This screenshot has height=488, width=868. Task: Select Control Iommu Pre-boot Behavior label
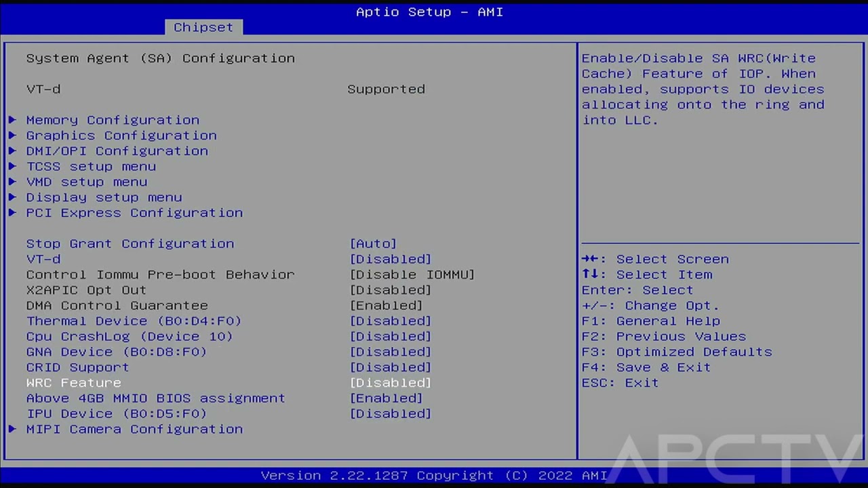click(x=161, y=274)
